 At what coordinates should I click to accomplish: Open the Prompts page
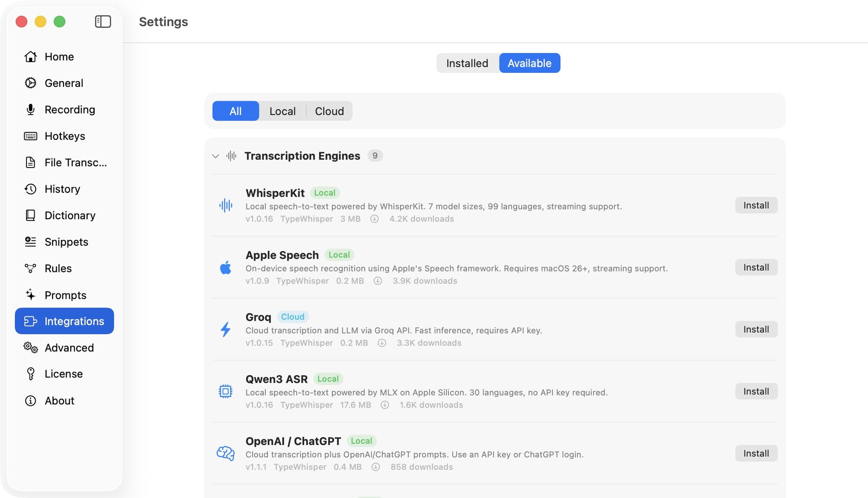tap(64, 295)
